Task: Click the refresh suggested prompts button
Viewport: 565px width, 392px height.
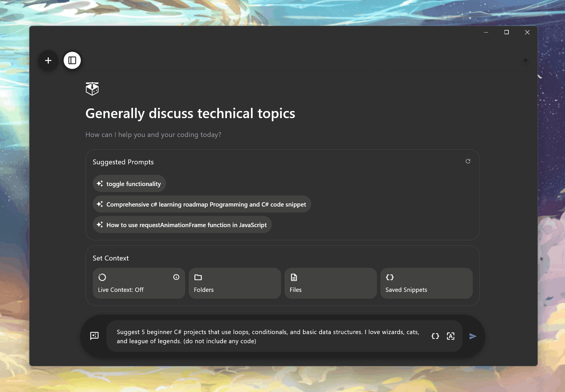Action: (x=468, y=161)
